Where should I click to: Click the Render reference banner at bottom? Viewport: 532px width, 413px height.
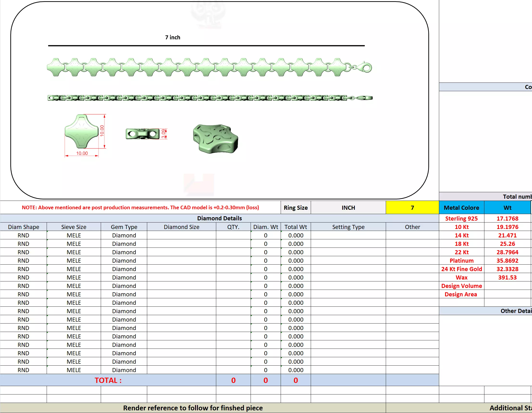coord(193,408)
